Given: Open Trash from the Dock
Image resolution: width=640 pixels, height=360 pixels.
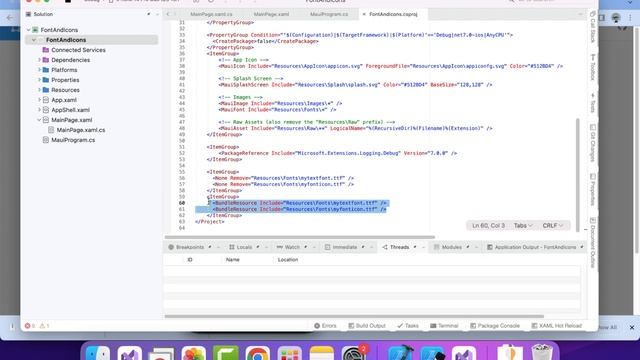Looking at the screenshot, I should (x=542, y=353).
